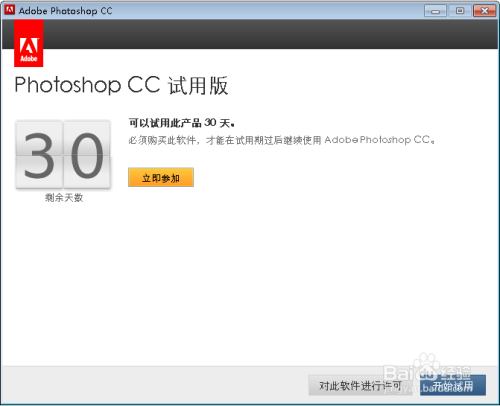Image resolution: width=500 pixels, height=406 pixels.
Task: Minimize the Adobe Photoshop CC window
Action: click(435, 11)
